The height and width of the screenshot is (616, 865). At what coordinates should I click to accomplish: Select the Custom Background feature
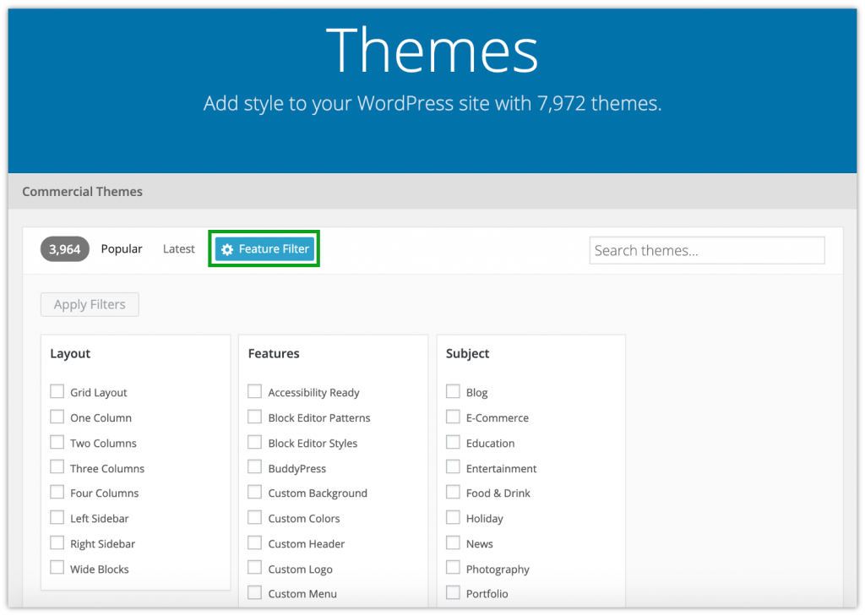click(x=254, y=493)
